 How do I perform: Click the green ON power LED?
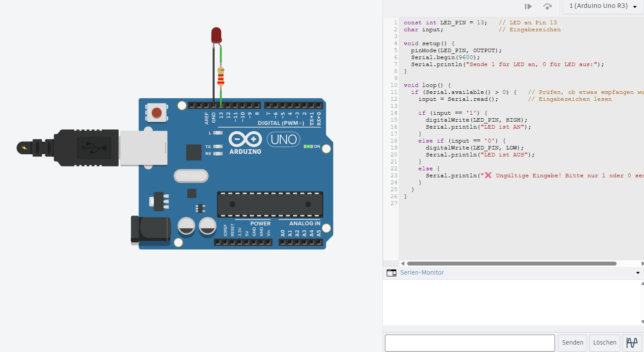[308, 146]
